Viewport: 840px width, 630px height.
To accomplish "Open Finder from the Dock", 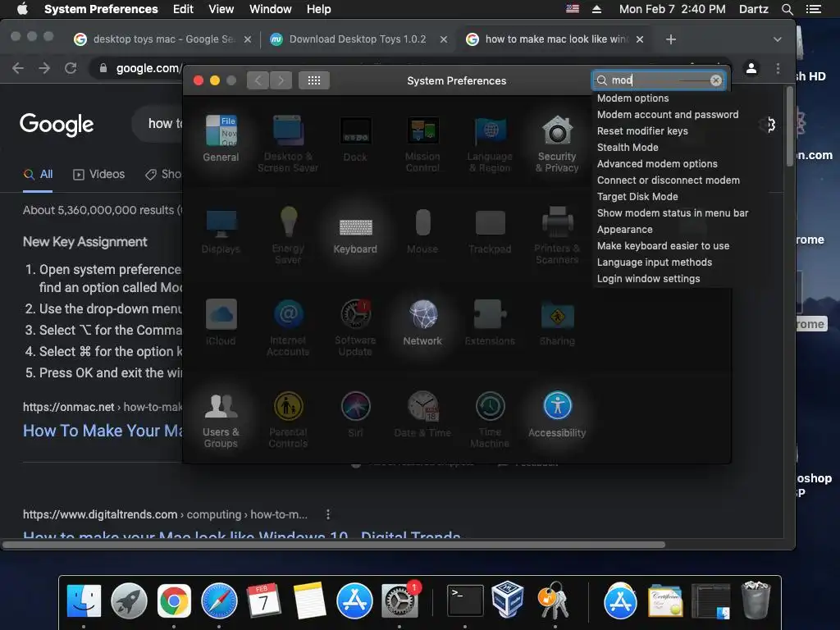I will tap(84, 601).
